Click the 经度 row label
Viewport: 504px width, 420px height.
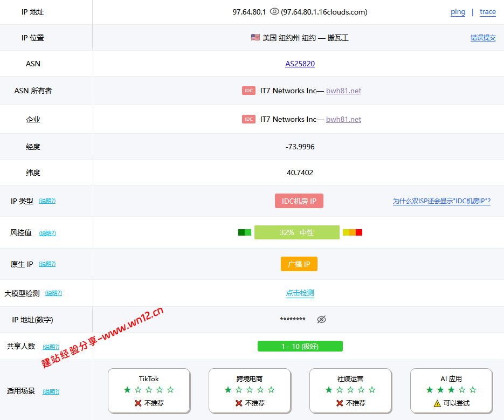point(33,147)
